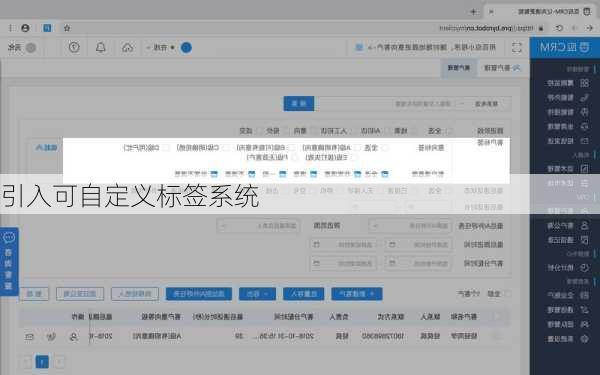600x375 pixels.
Task: Open sidebar 客户公海 person icon item
Action: pos(567,225)
